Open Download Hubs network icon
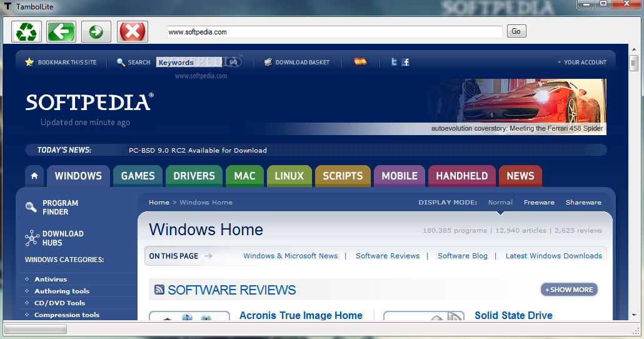 (32, 238)
